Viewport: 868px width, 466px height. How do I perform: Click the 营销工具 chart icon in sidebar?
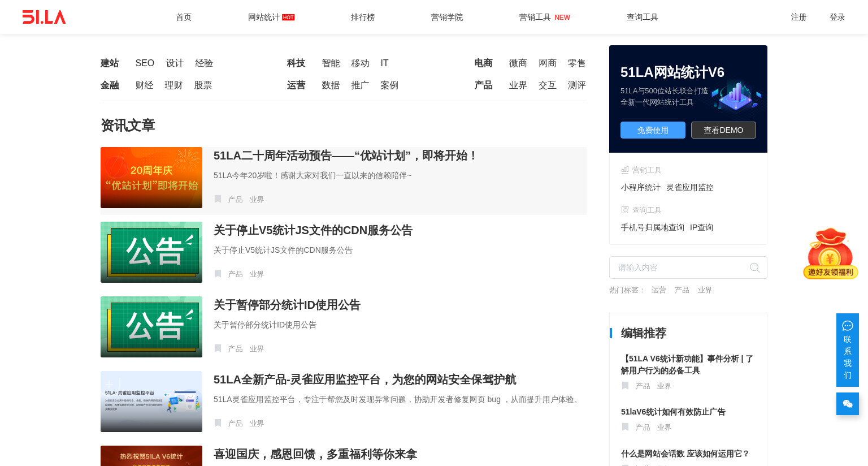[x=625, y=170]
